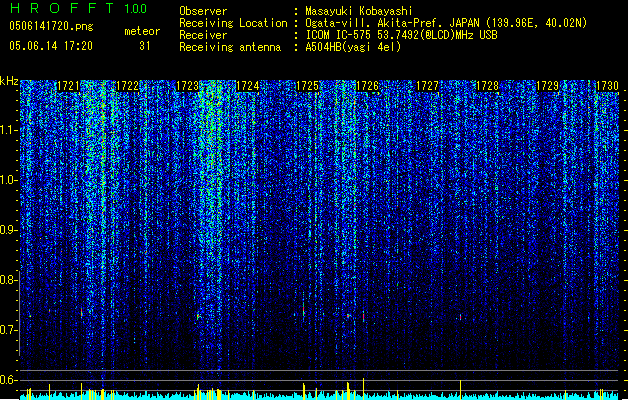629x400 pixels.
Task: Click the 1724 time marker
Action: tap(248, 86)
